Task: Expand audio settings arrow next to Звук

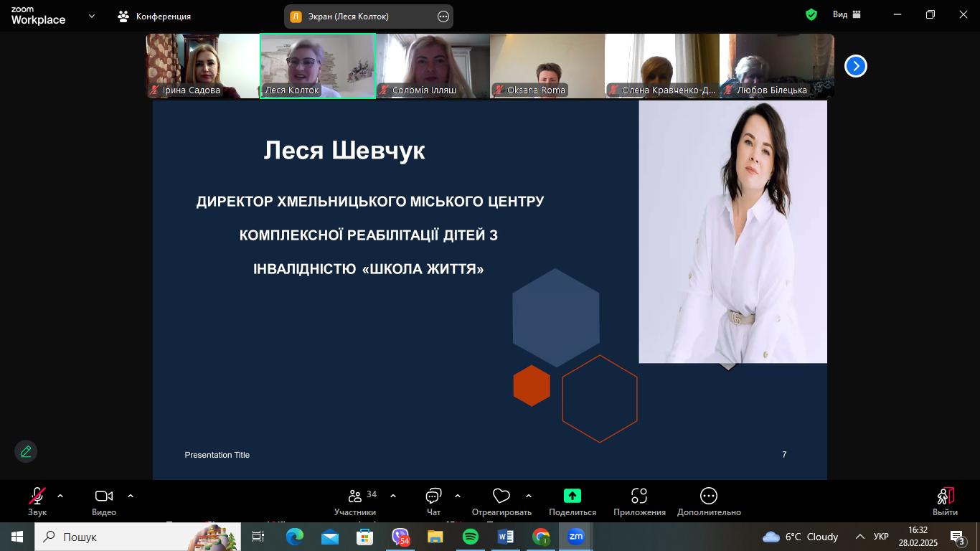Action: point(60,496)
